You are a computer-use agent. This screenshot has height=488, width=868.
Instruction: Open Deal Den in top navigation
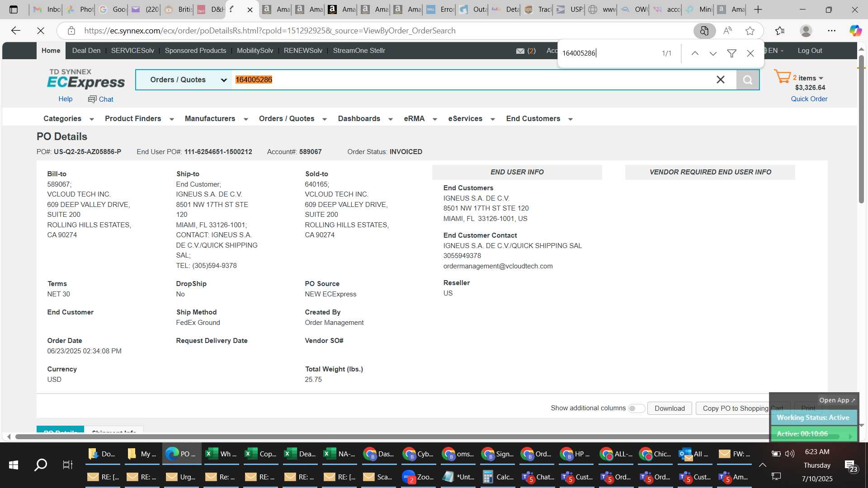pyautogui.click(x=86, y=51)
